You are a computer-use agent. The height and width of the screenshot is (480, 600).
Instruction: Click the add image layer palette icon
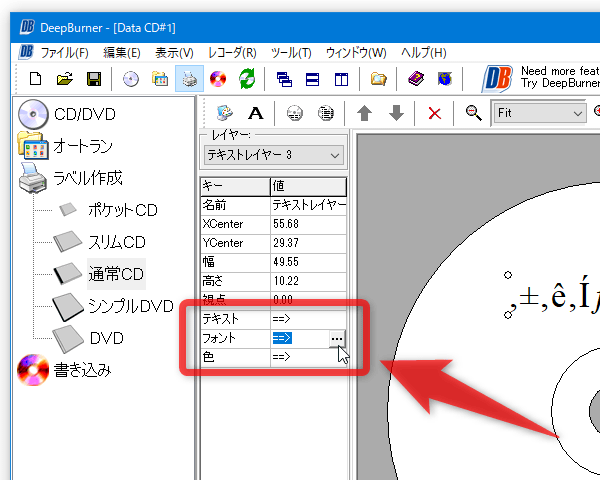point(224,113)
